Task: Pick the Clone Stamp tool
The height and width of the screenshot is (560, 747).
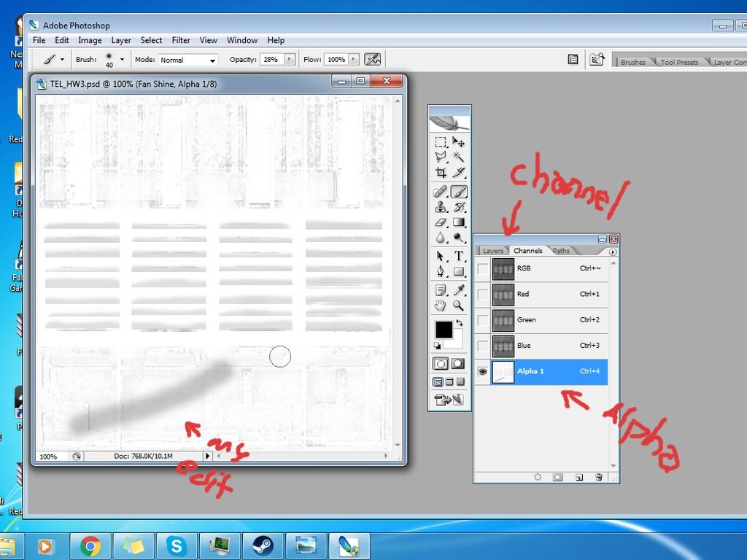Action: 441,207
